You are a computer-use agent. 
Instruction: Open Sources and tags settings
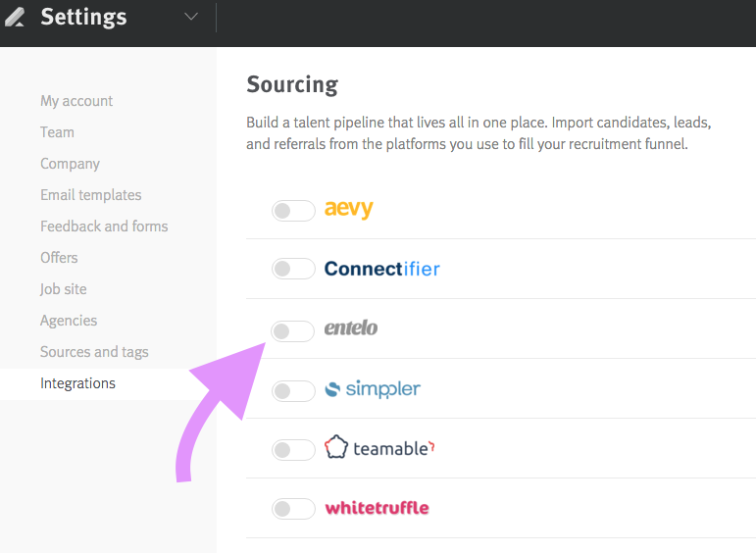point(94,352)
